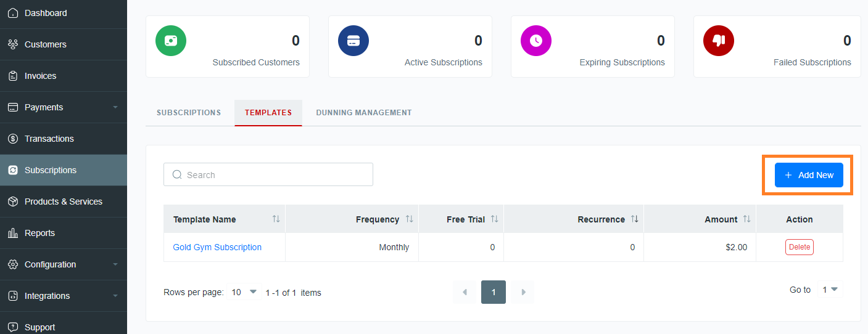Open Invoices in the sidebar
Viewport: 868px width, 334px height.
point(64,76)
